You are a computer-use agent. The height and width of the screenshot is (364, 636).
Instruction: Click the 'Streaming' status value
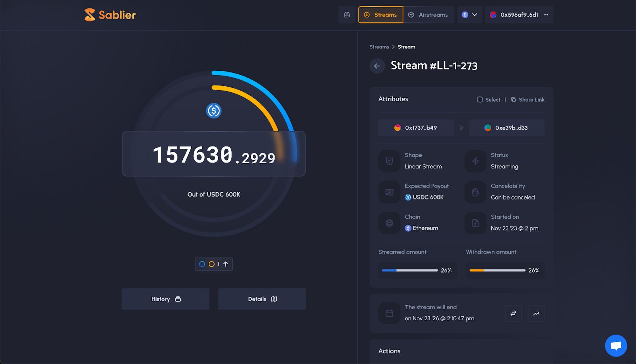click(x=504, y=167)
